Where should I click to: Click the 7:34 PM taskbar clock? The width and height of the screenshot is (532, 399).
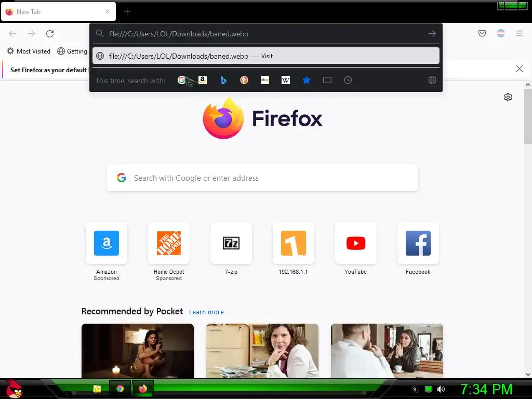(x=486, y=389)
